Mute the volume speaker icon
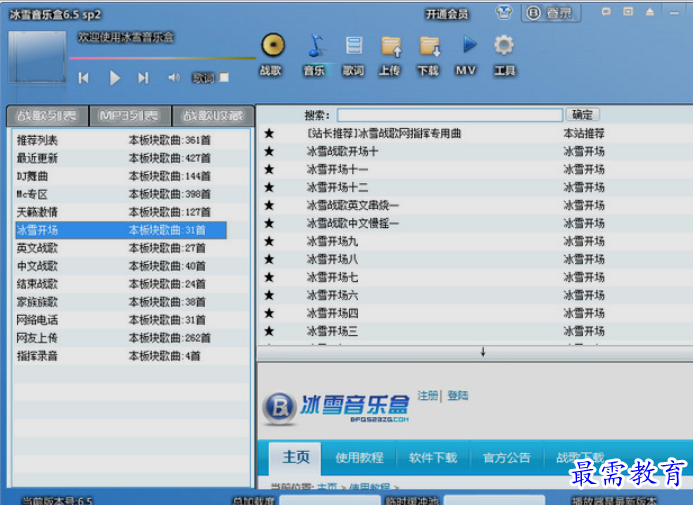The image size is (693, 505). coord(174,78)
